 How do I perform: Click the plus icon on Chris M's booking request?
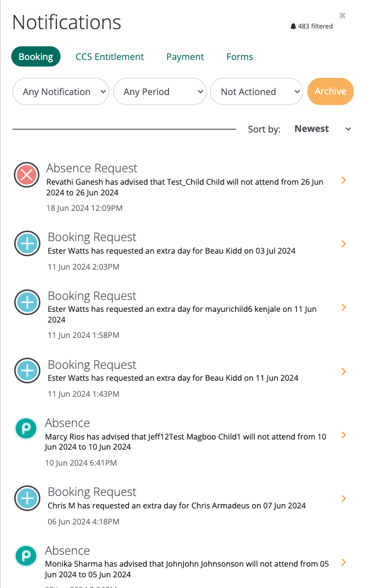[x=27, y=498]
